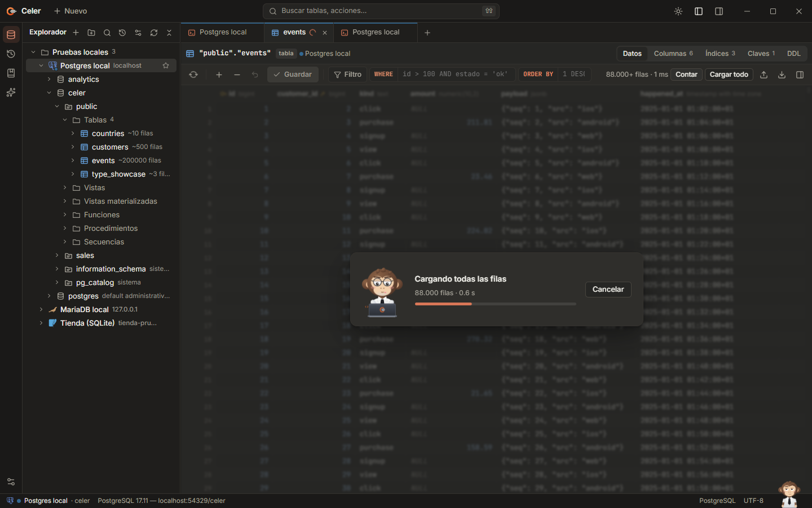Open the DDL tab
812x508 pixels.
click(x=794, y=54)
